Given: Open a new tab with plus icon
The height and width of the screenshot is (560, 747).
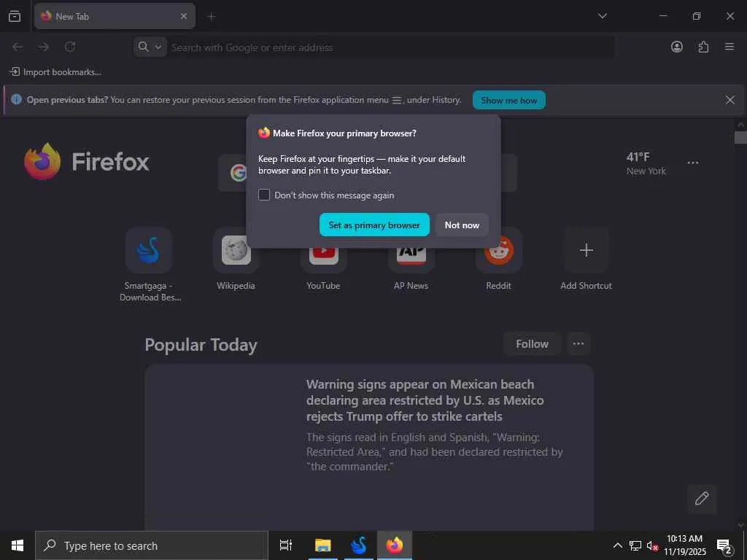Looking at the screenshot, I should pos(212,17).
